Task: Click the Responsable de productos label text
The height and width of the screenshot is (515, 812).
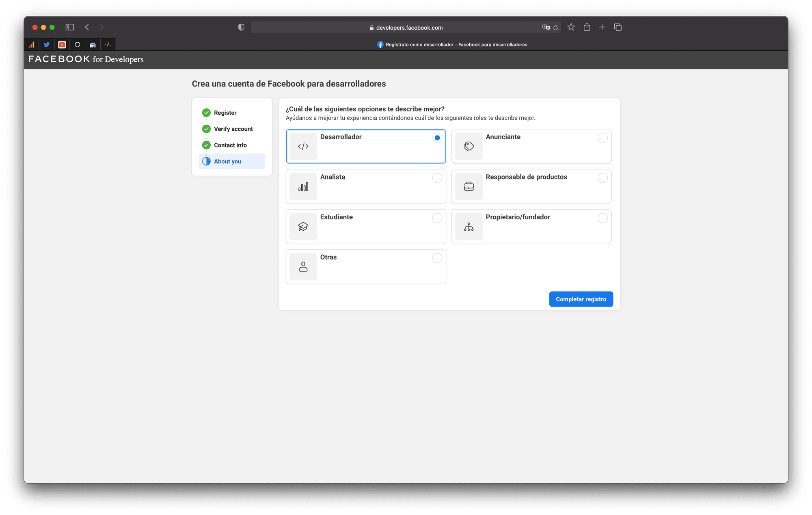Action: tap(526, 177)
